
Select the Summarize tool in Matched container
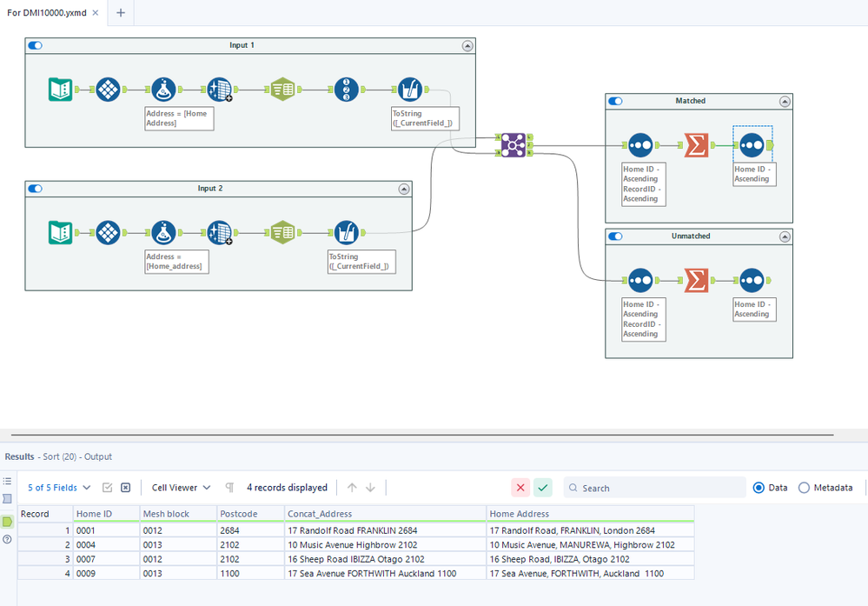click(x=696, y=145)
